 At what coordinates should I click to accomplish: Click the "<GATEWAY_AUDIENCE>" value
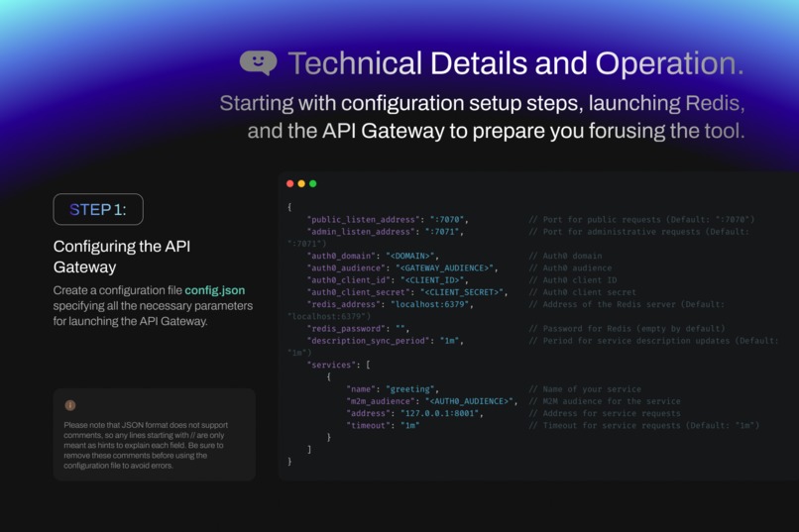tap(444, 267)
